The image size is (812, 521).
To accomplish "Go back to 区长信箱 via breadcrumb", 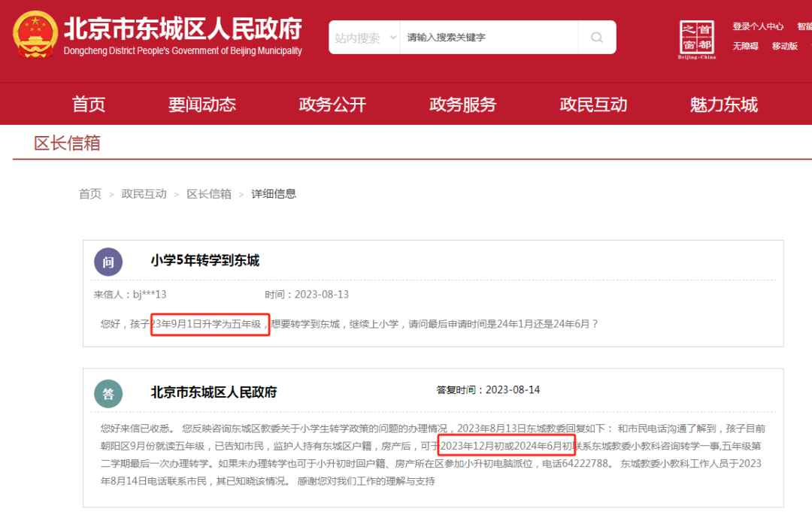I will pos(209,194).
